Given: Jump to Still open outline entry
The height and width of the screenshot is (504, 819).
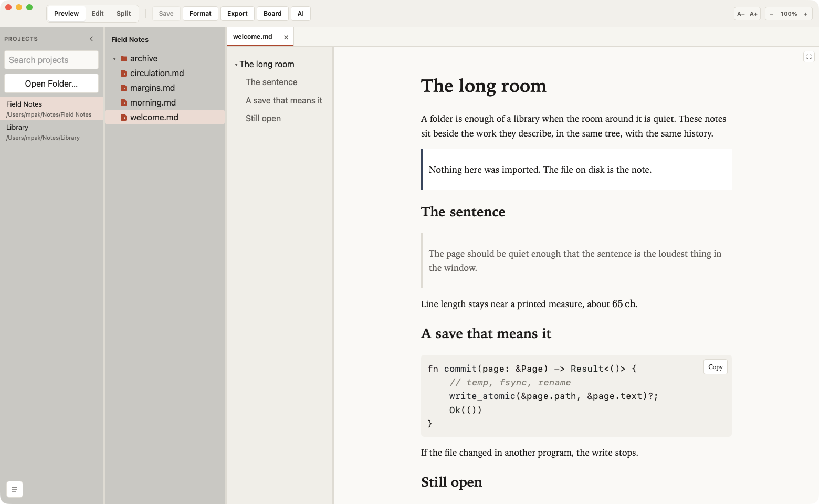Looking at the screenshot, I should pos(263,119).
